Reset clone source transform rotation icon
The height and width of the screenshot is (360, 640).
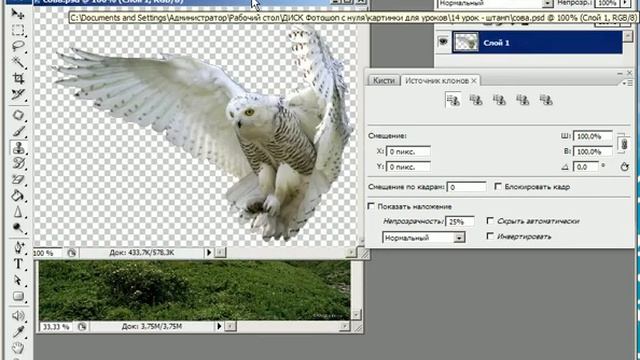coord(624,167)
